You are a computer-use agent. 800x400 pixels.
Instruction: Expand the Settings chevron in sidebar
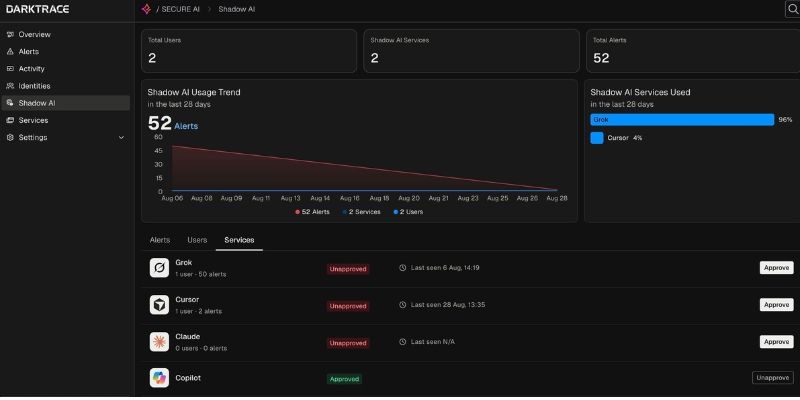click(121, 138)
